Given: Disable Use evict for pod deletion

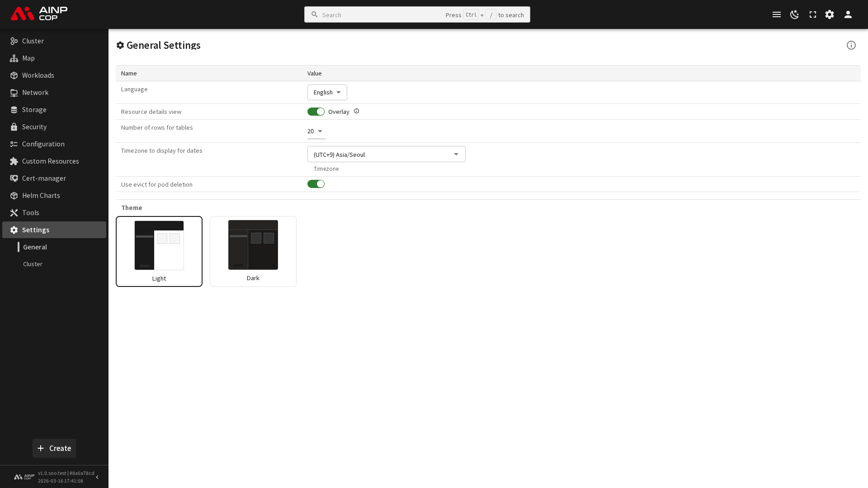Looking at the screenshot, I should click(x=316, y=184).
